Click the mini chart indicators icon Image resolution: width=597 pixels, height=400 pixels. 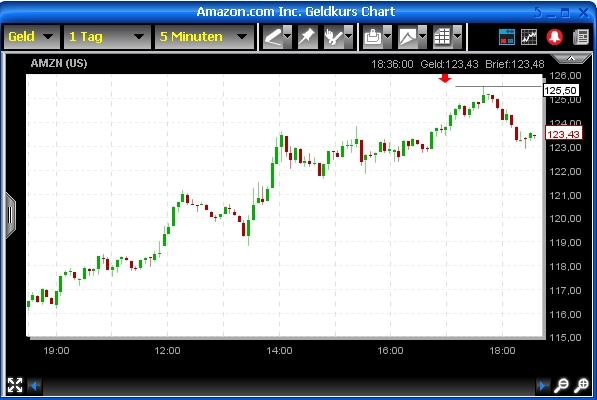pyautogui.click(x=529, y=37)
